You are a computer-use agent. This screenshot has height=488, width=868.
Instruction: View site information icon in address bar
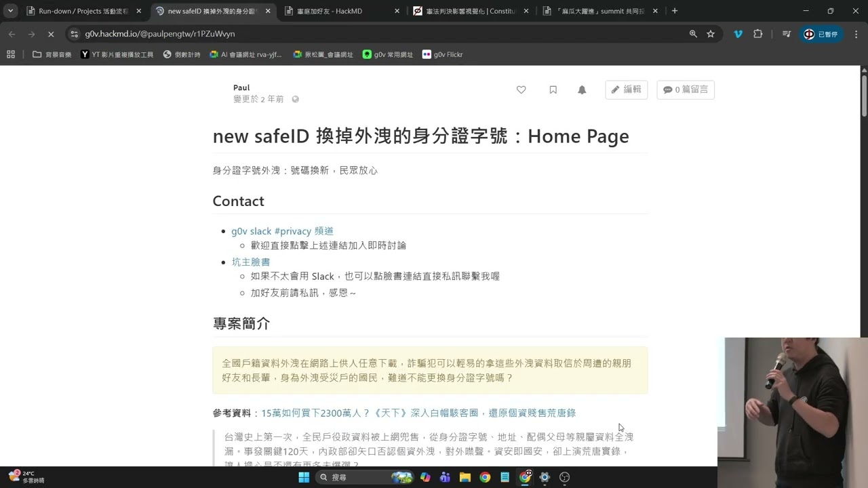[74, 34]
